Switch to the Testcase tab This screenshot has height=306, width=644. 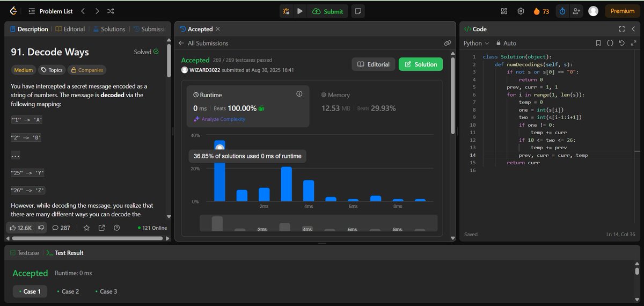click(x=25, y=252)
